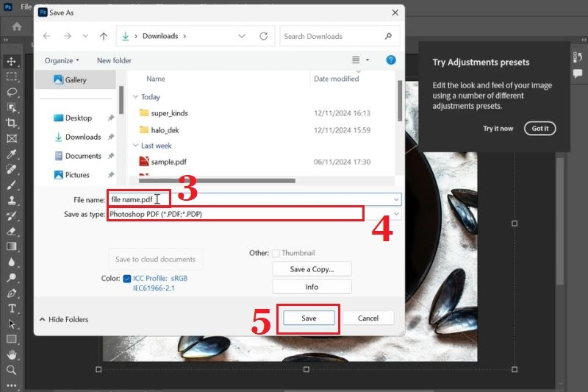
Task: Select the Eraser tool
Action: (x=11, y=231)
